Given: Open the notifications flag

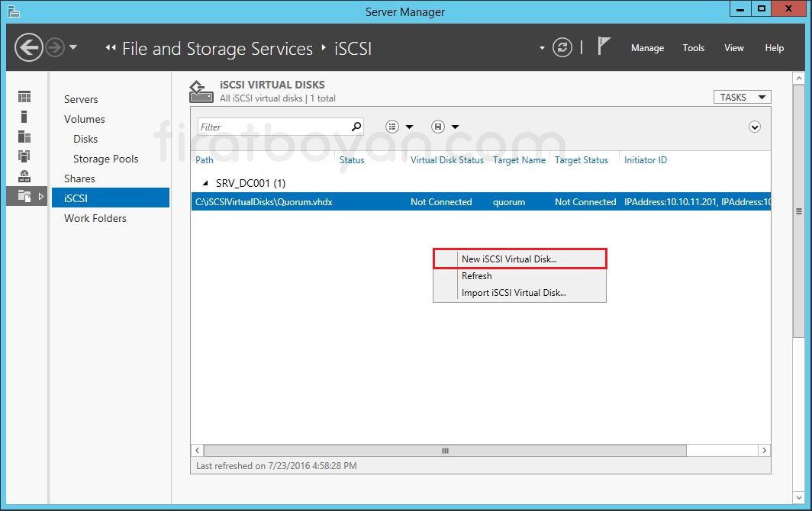Looking at the screenshot, I should pyautogui.click(x=604, y=46).
